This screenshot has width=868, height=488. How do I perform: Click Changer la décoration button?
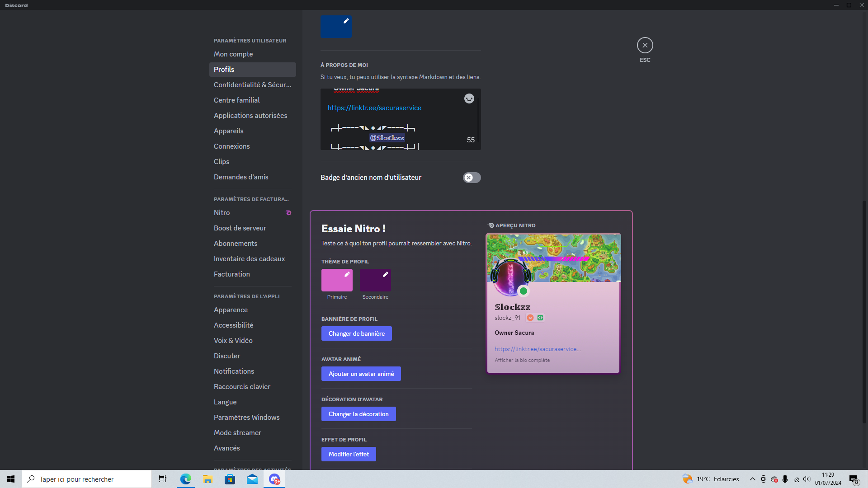click(359, 414)
